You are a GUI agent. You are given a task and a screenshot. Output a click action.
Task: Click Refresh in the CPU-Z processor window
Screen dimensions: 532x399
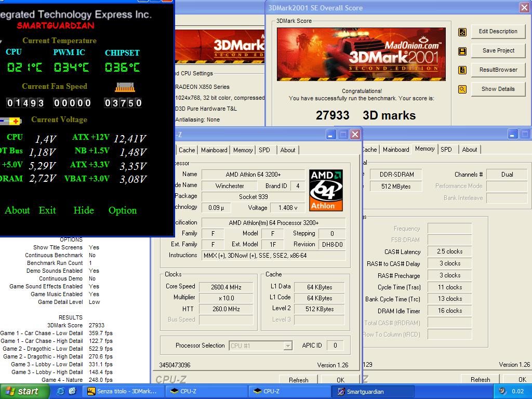click(x=299, y=379)
